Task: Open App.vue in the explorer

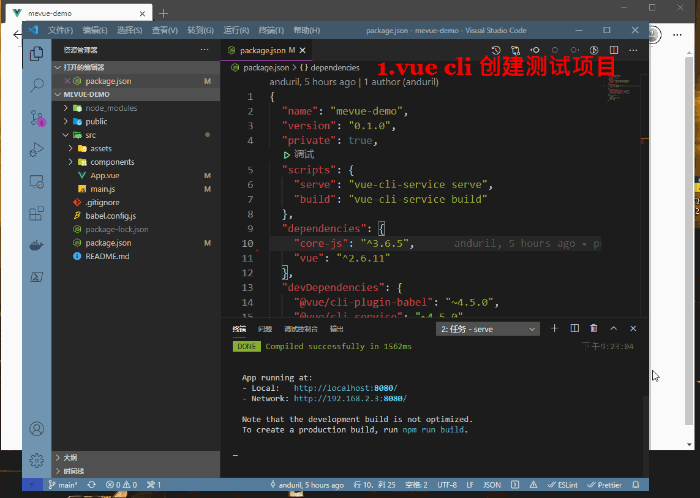Action: click(x=136, y=175)
